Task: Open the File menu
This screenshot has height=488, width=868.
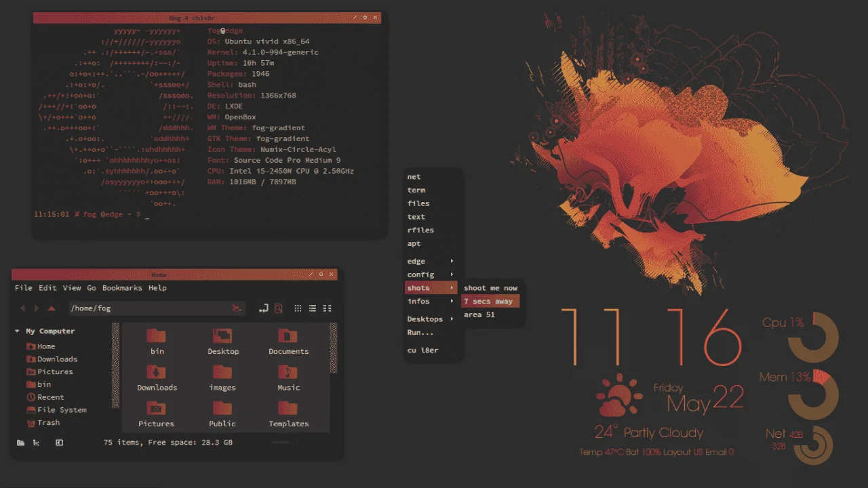Action: click(24, 288)
